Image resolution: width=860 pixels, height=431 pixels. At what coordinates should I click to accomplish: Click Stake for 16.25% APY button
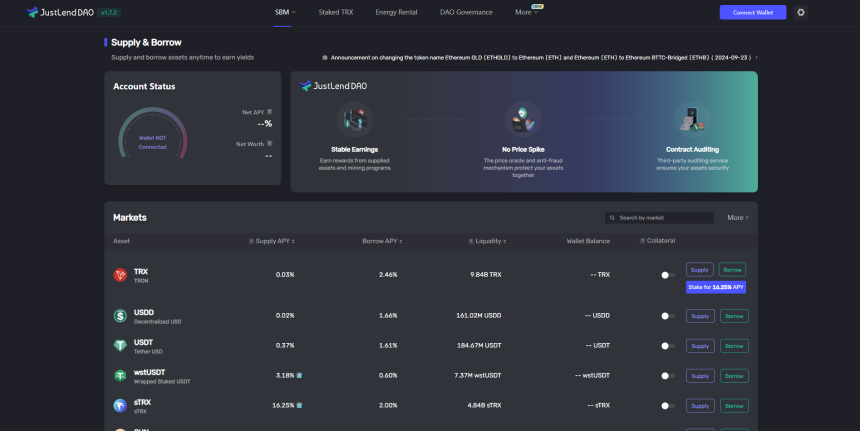[x=716, y=287]
